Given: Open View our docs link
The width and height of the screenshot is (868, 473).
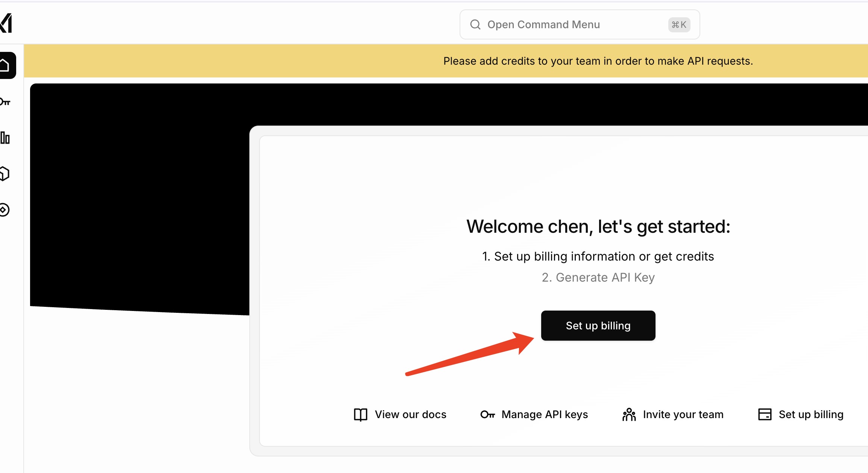Looking at the screenshot, I should click(400, 414).
